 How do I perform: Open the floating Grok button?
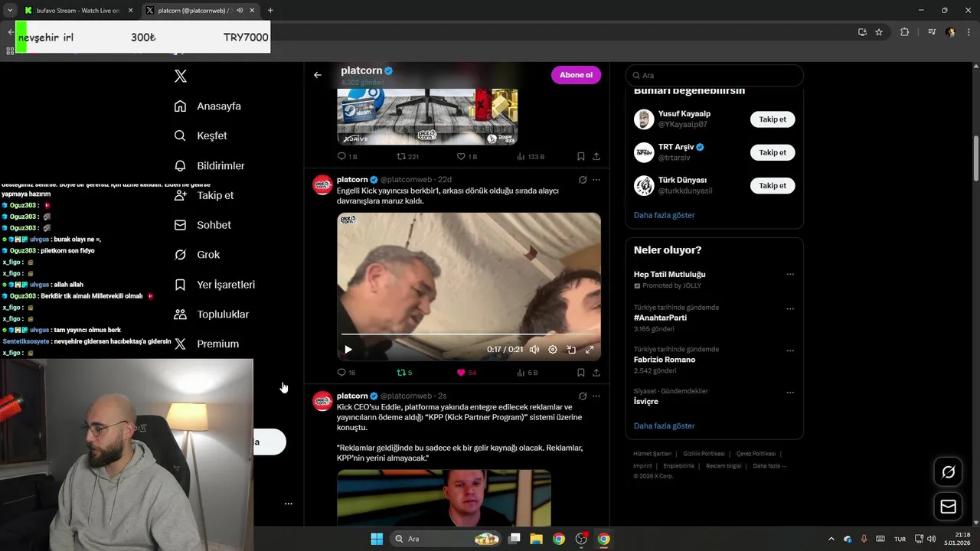coord(949,472)
